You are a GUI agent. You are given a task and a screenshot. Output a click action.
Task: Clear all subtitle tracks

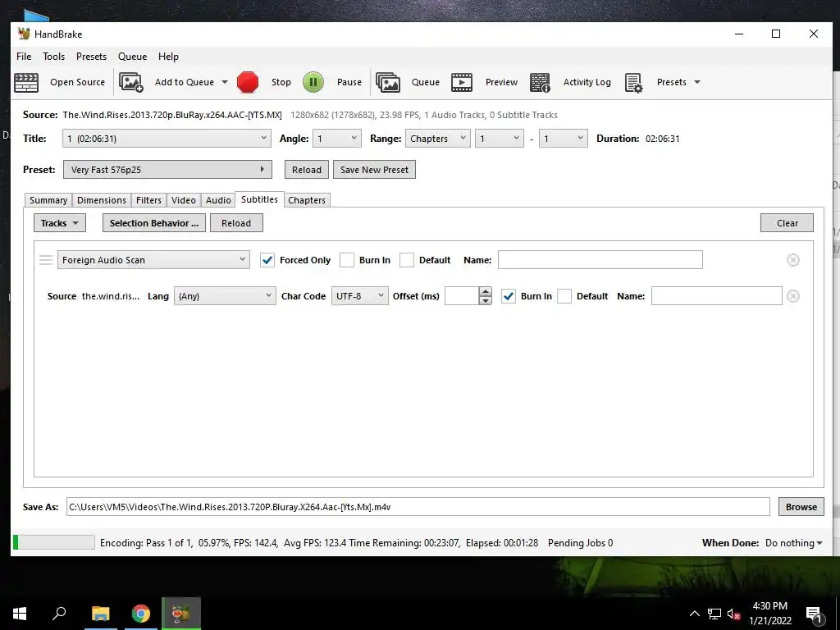click(x=787, y=223)
